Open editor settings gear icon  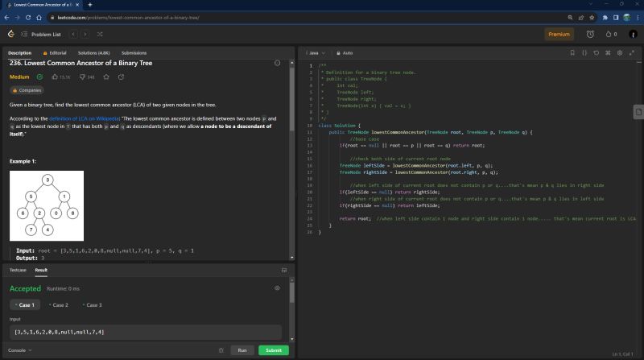pyautogui.click(x=619, y=52)
